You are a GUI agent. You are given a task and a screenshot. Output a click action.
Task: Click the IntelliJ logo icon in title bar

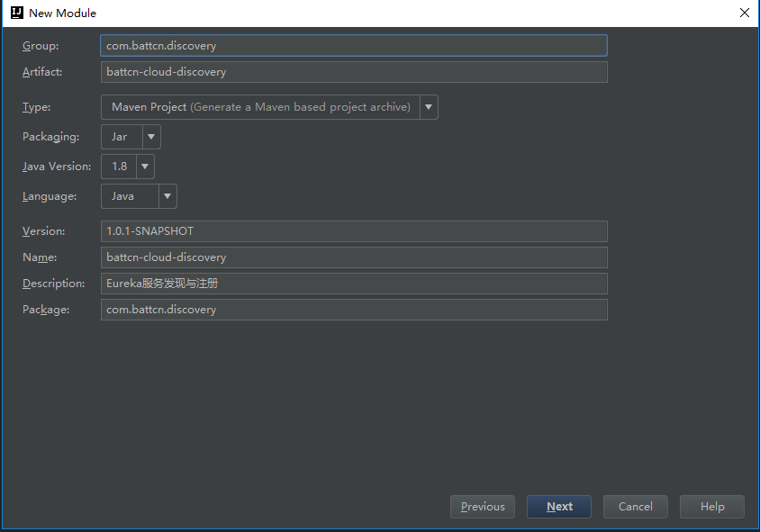click(x=16, y=13)
